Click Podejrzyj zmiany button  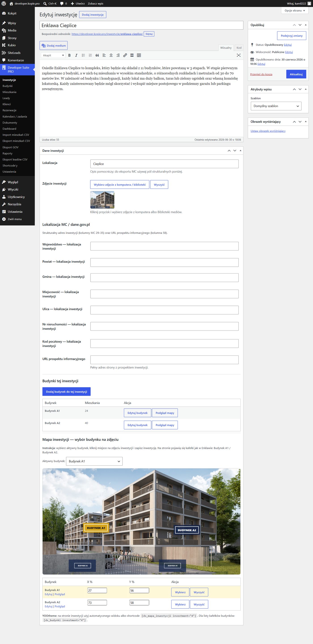[292, 36]
